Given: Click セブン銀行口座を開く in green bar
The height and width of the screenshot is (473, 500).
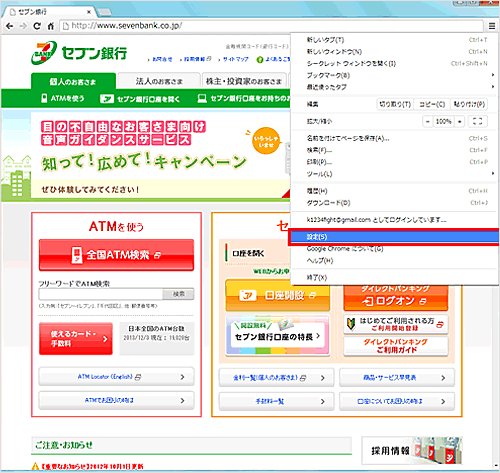Looking at the screenshot, I should click(x=140, y=99).
